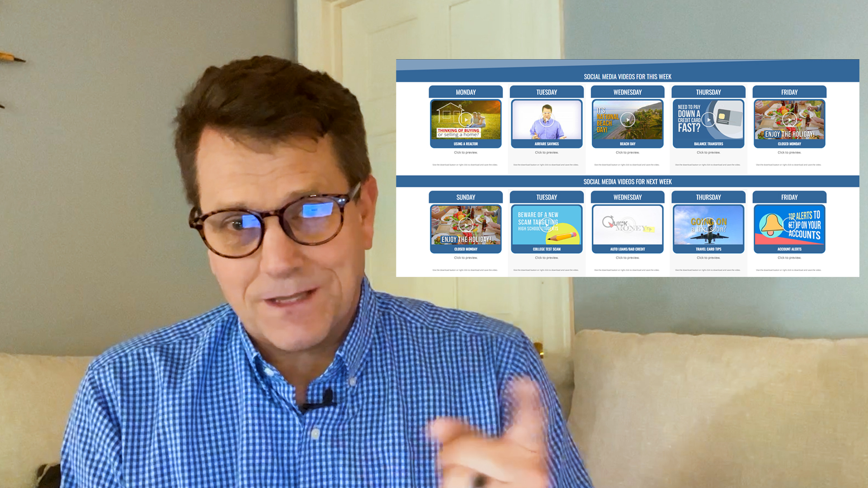Click the download instruction text under Using a Realtor

click(x=465, y=164)
